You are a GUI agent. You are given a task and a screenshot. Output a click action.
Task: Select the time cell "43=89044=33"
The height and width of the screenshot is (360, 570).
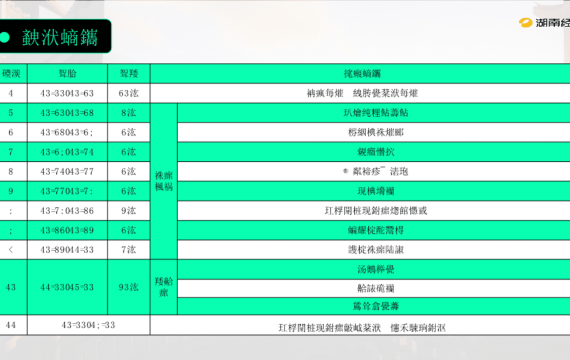(x=67, y=250)
